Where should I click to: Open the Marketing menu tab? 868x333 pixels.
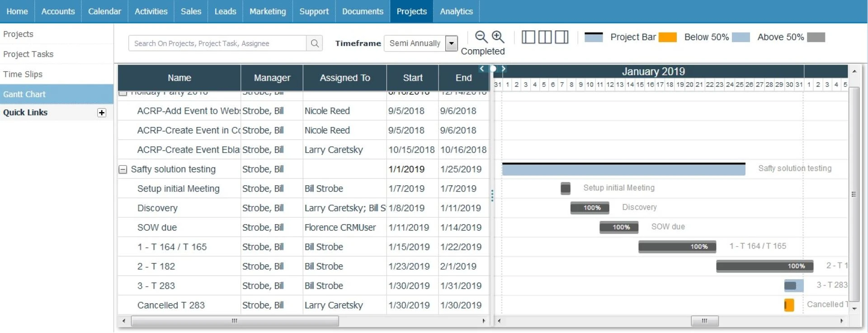pos(268,11)
